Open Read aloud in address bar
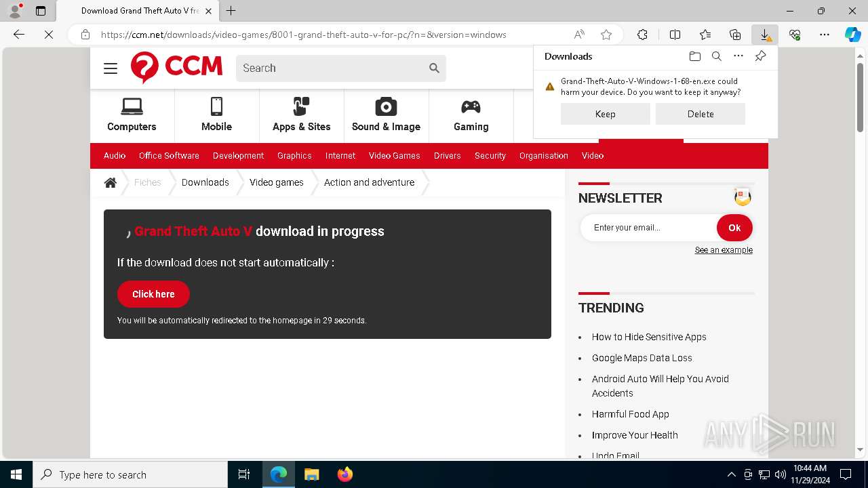This screenshot has height=488, width=868. (579, 35)
